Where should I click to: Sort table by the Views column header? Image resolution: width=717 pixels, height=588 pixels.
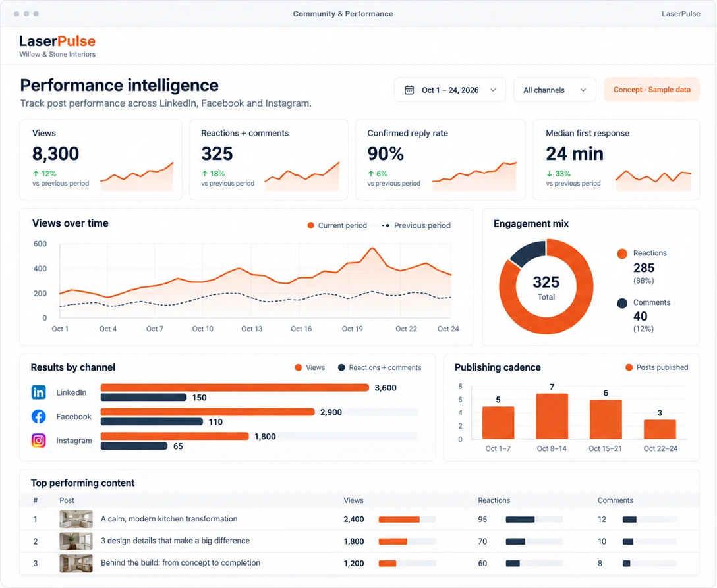click(353, 500)
